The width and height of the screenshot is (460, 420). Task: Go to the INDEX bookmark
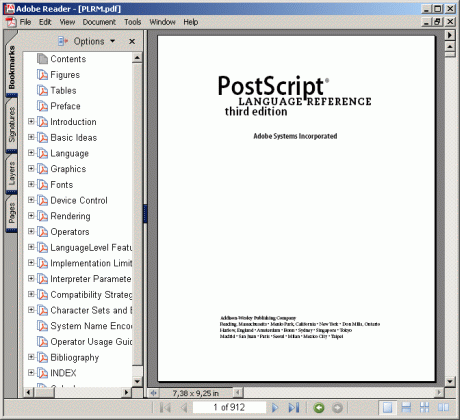point(63,373)
